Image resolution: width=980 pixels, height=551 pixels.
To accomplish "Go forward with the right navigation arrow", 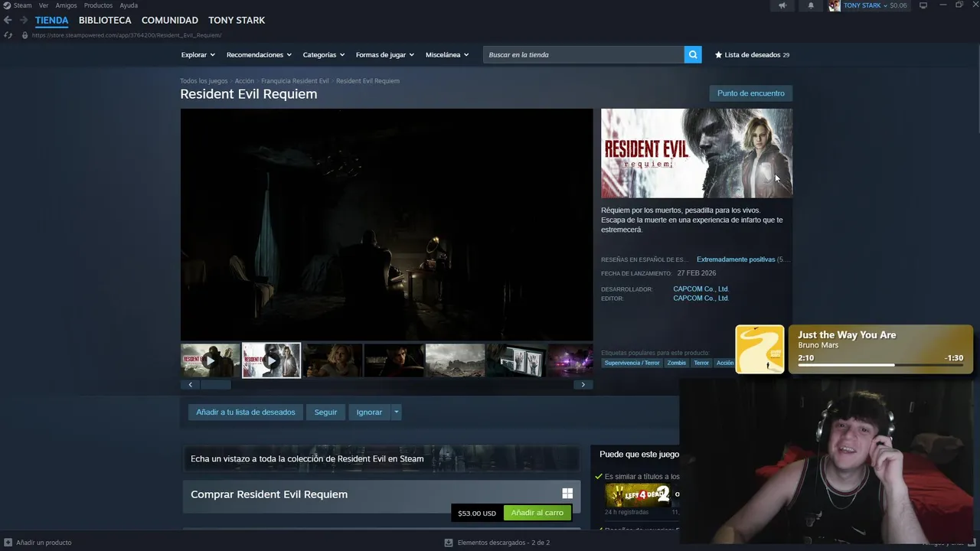I will (x=24, y=20).
